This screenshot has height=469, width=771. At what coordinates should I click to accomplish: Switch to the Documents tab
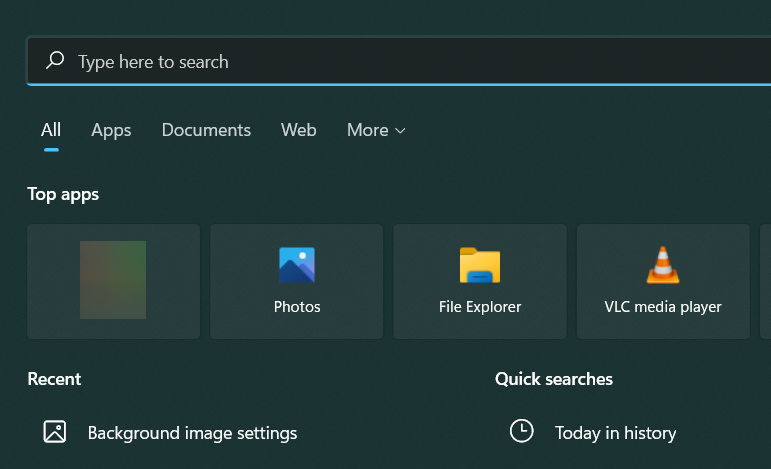pyautogui.click(x=206, y=130)
